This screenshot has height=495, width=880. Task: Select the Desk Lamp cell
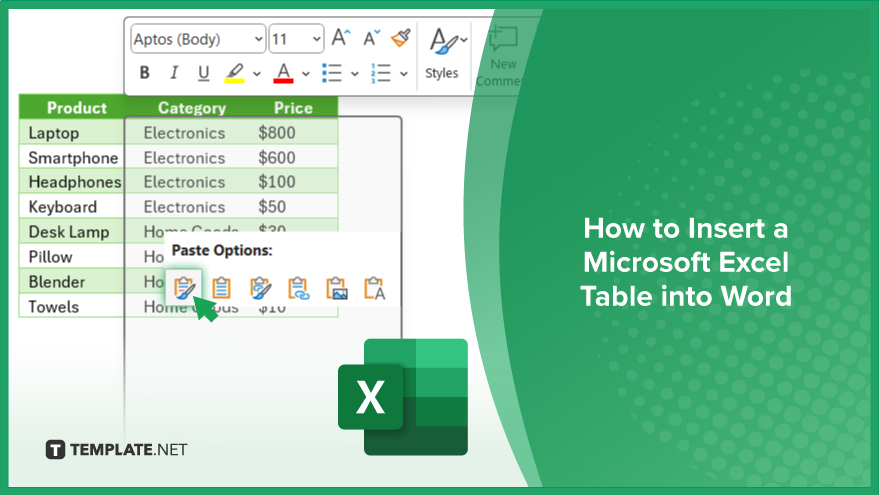pyautogui.click(x=72, y=232)
